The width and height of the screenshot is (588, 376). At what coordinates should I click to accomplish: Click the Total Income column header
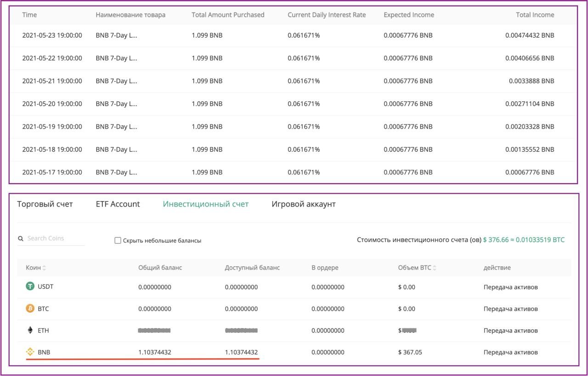(x=535, y=15)
